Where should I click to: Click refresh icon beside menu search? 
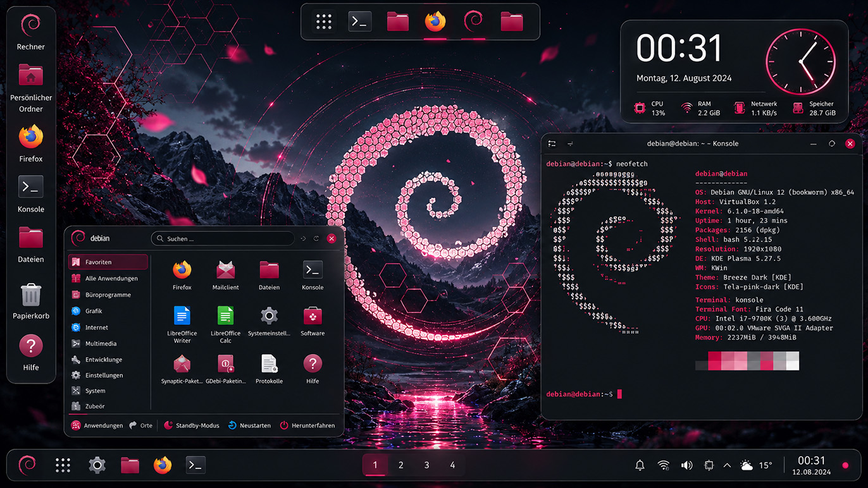[x=316, y=238]
